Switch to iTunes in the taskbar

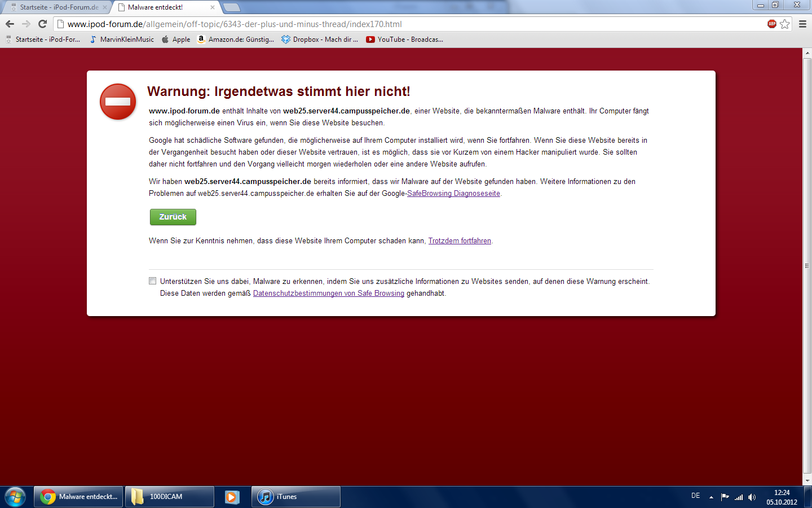coord(296,497)
